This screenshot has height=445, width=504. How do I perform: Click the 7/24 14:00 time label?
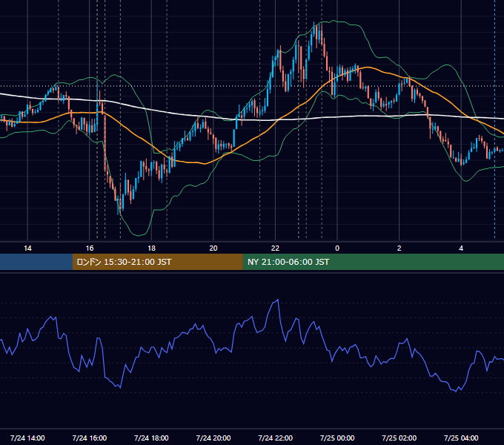(x=27, y=438)
